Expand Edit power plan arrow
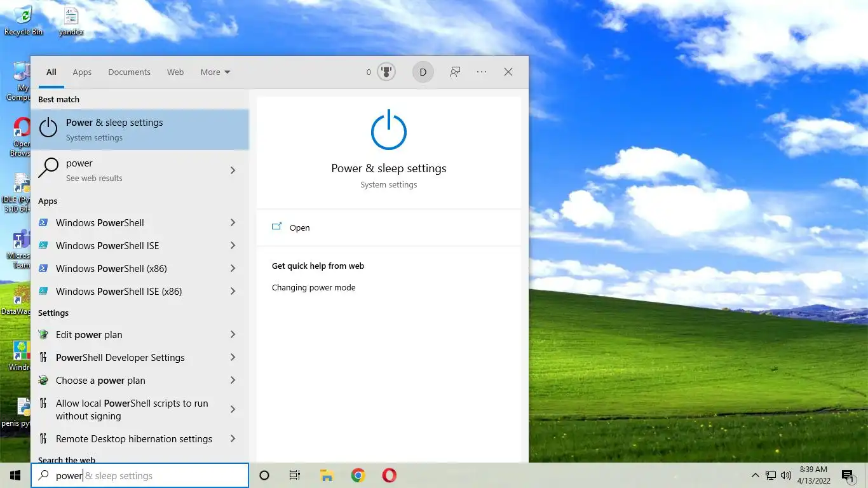Viewport: 868px width, 488px height. 233,334
